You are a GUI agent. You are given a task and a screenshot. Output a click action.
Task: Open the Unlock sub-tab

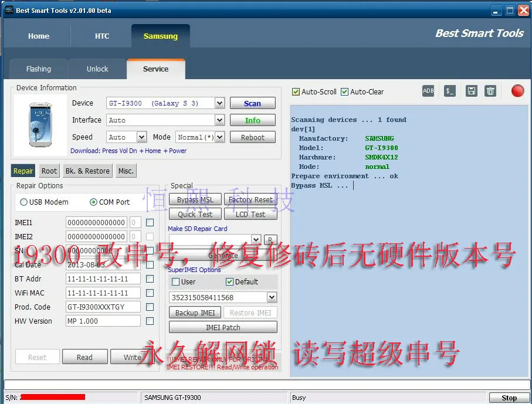pos(97,69)
